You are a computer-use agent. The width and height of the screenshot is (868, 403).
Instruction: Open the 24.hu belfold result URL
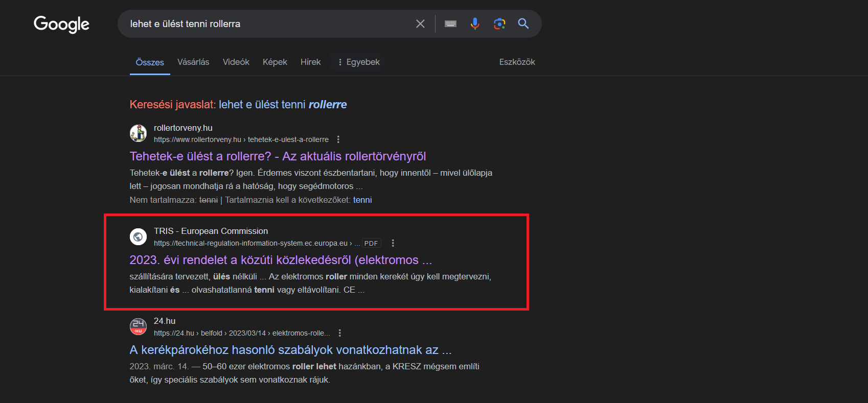(242, 333)
